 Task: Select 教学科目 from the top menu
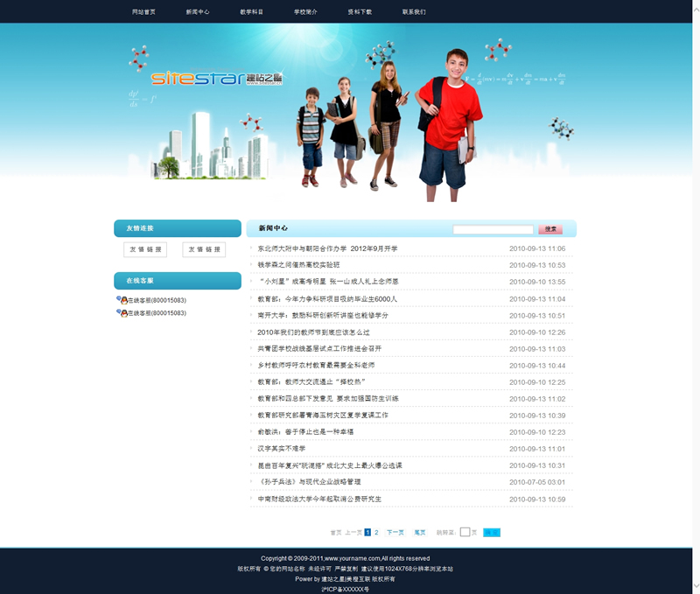coord(252,12)
